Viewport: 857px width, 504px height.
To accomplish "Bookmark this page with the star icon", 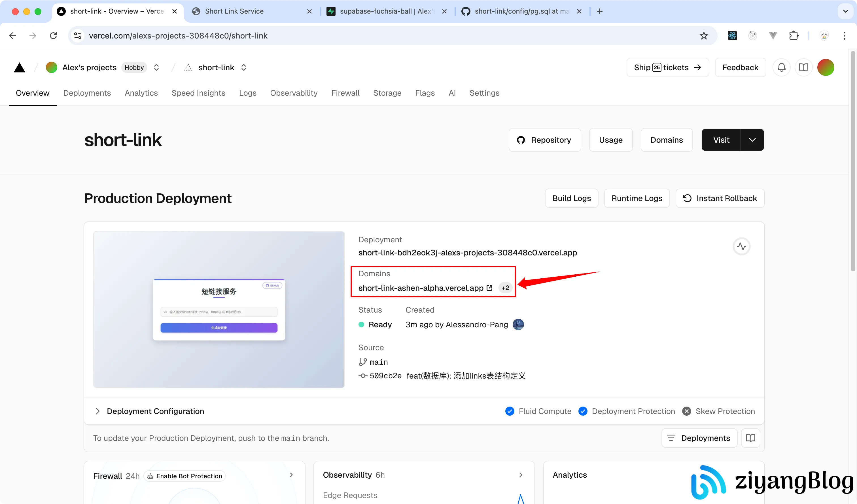I will [x=704, y=36].
